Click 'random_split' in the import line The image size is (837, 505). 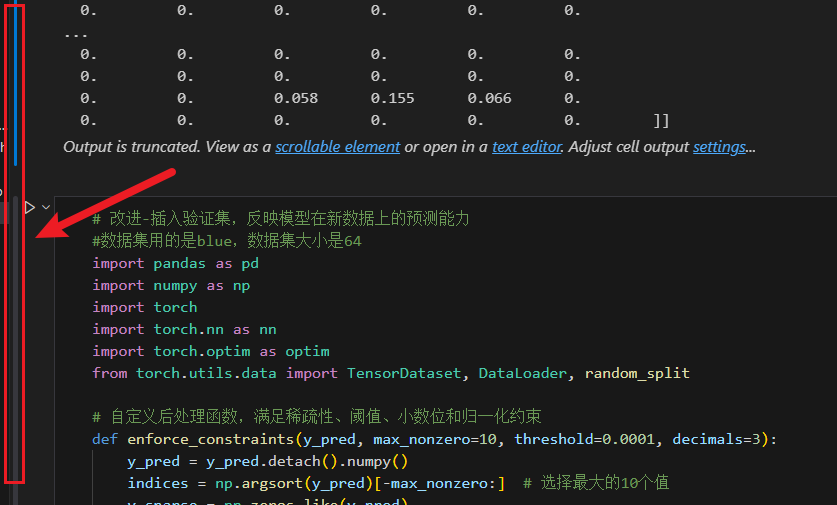pos(637,373)
